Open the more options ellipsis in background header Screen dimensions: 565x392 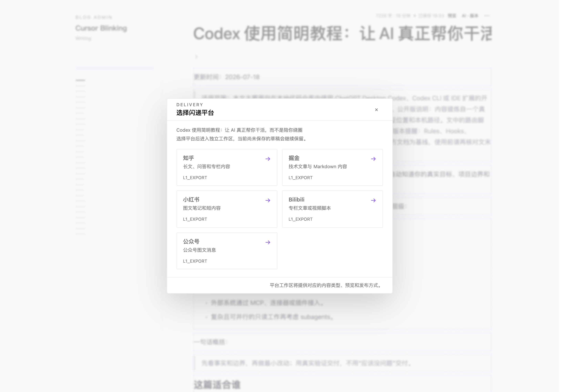pyautogui.click(x=487, y=16)
